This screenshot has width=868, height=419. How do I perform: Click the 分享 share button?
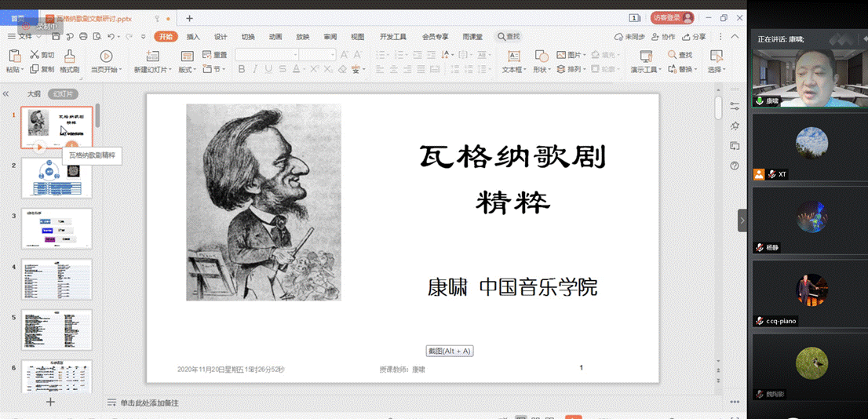[x=694, y=37]
